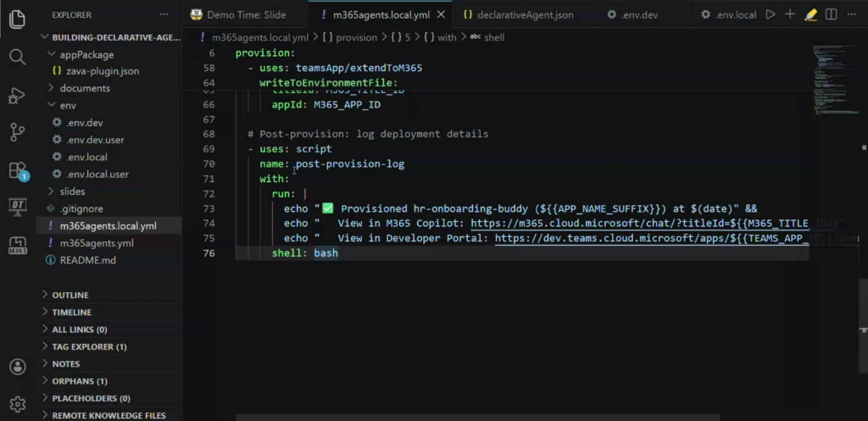Open the M365 Agents Toolkit panel
Screen dimensions: 868x421
tap(17, 246)
